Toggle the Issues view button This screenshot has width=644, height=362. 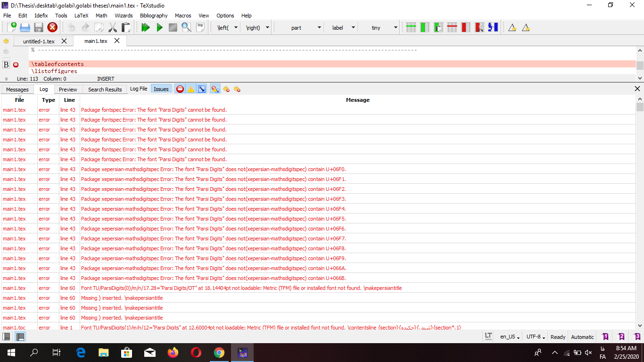[161, 89]
